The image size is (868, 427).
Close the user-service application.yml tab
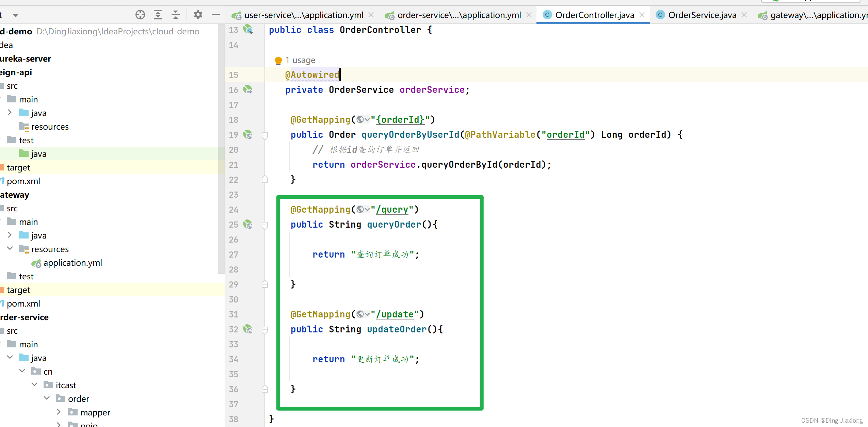(371, 15)
